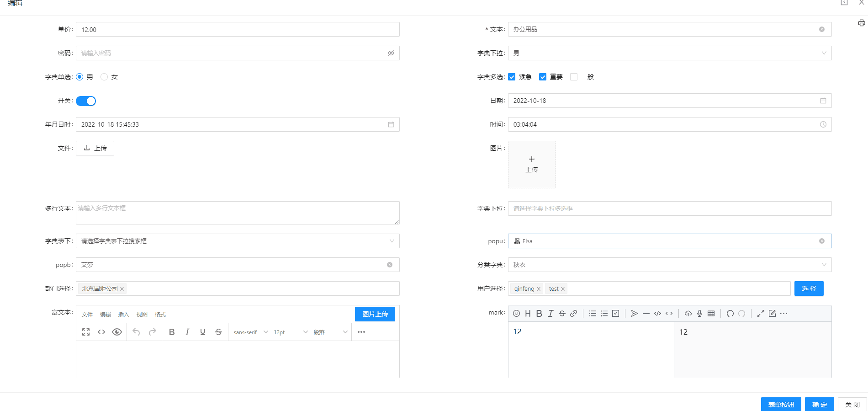Screen dimensions: 868x411
Task: Click the 关闭 button
Action: pos(852,405)
